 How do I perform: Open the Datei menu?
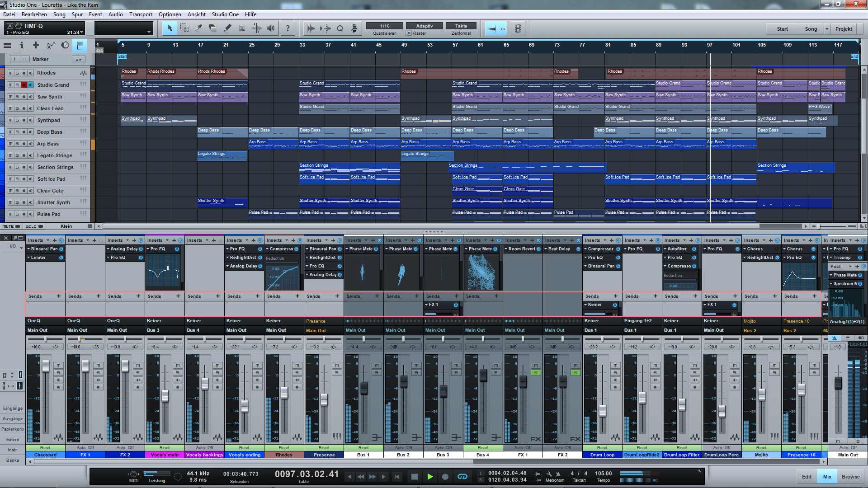click(x=9, y=14)
